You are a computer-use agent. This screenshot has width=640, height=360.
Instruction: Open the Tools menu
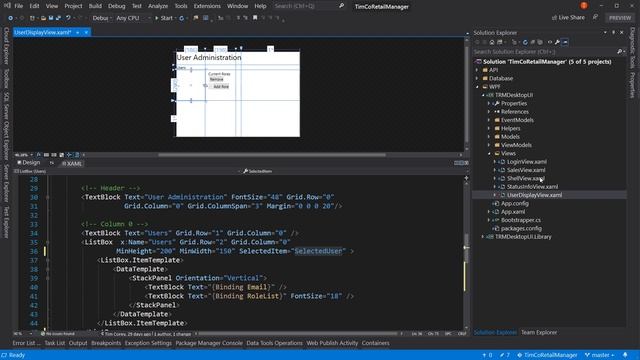point(181,6)
